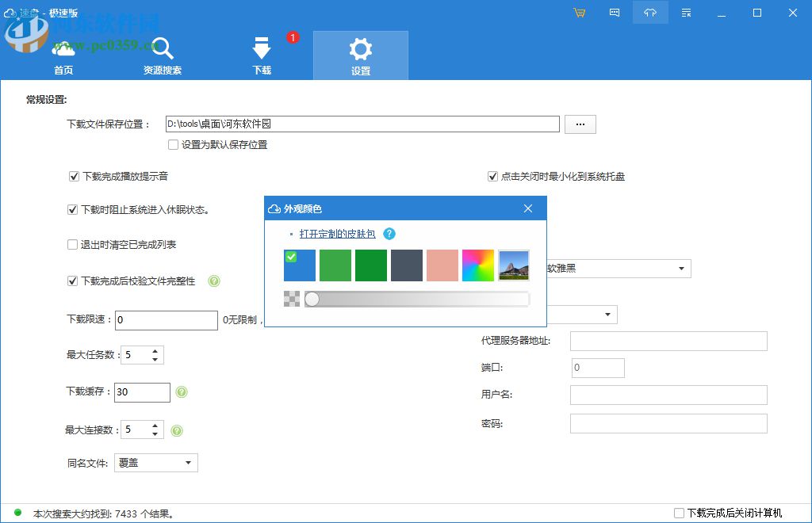Viewport: 812px width, 523px height.
Task: Click the cloud logo in top-left corner
Action: [x=10, y=13]
